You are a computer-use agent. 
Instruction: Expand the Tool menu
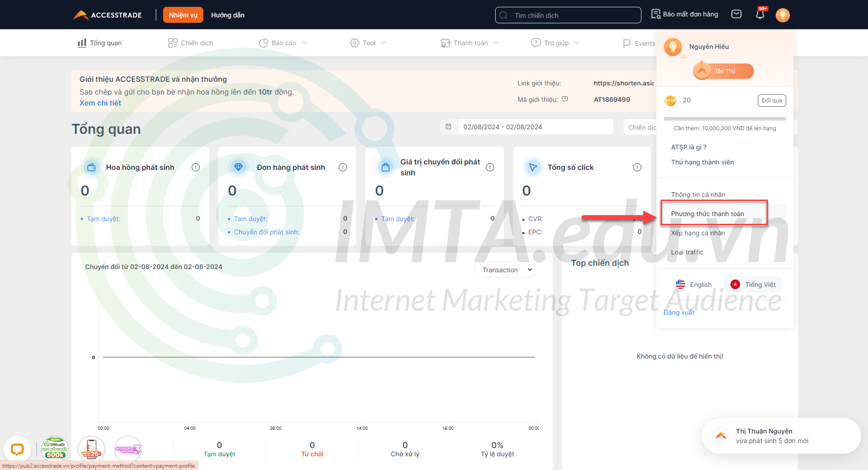click(368, 43)
